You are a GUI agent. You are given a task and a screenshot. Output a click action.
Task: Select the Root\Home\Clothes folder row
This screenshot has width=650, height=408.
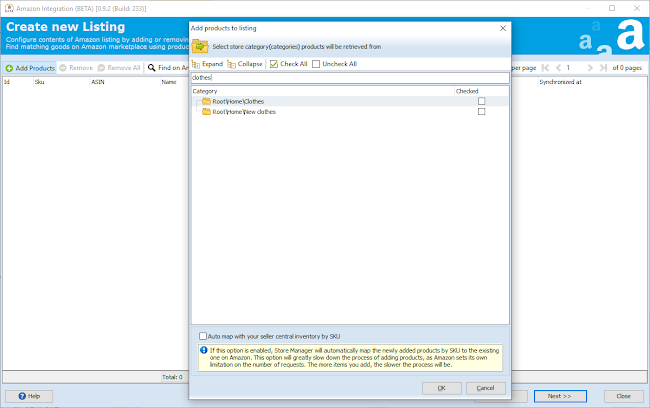coord(350,101)
